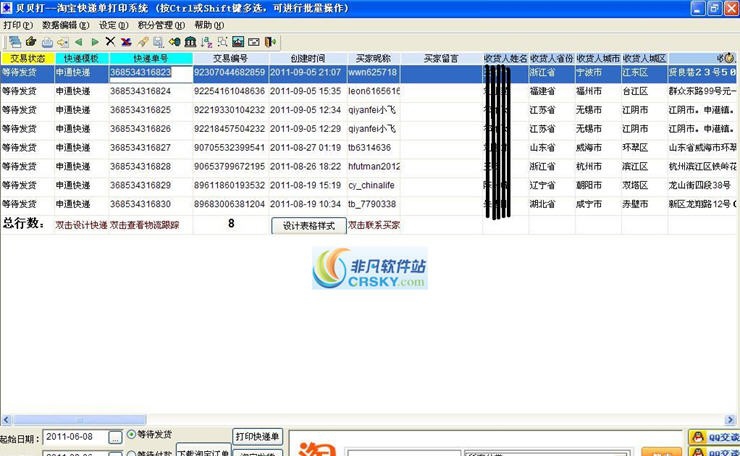The width and height of the screenshot is (740, 456).
Task: Click the bank building toolbar icon
Action: coord(190,42)
